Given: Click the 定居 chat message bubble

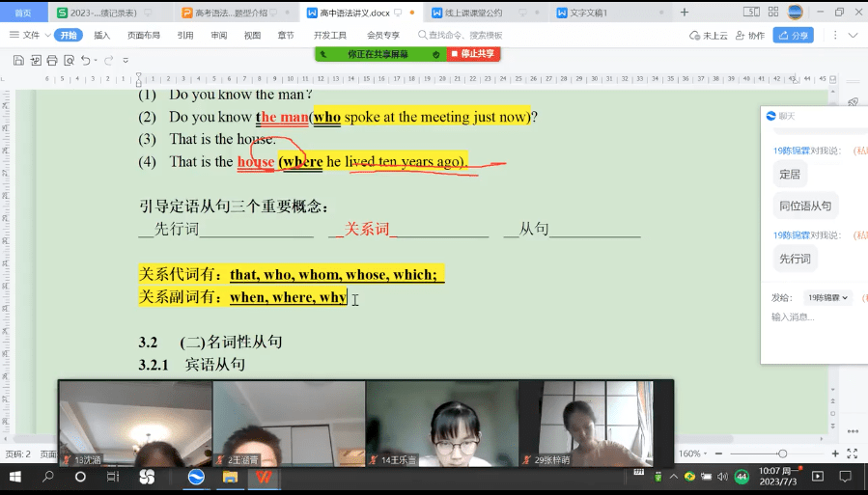Looking at the screenshot, I should [x=790, y=175].
